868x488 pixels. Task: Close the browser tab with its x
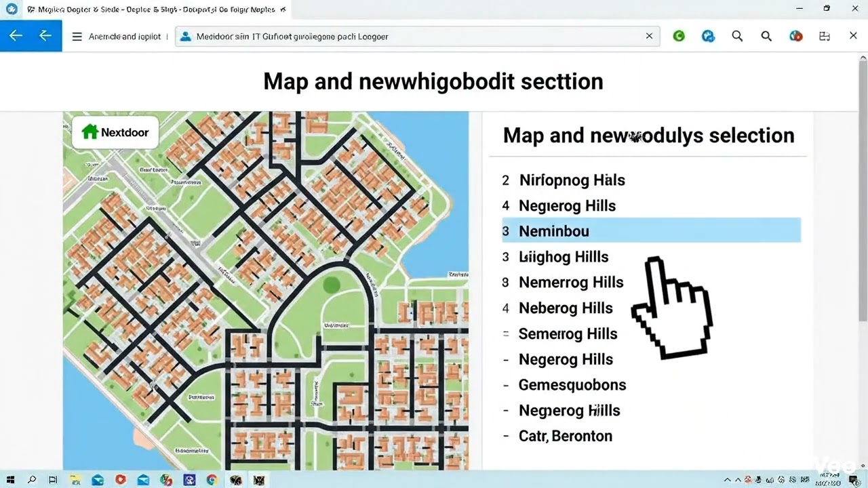pos(283,9)
